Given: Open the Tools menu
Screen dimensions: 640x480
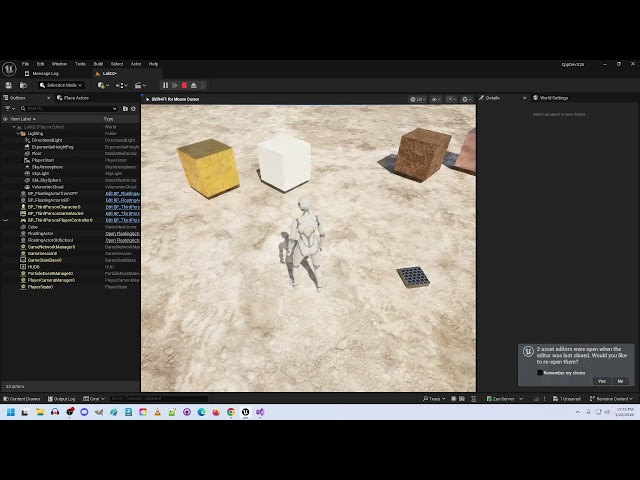Looking at the screenshot, I should [80, 64].
